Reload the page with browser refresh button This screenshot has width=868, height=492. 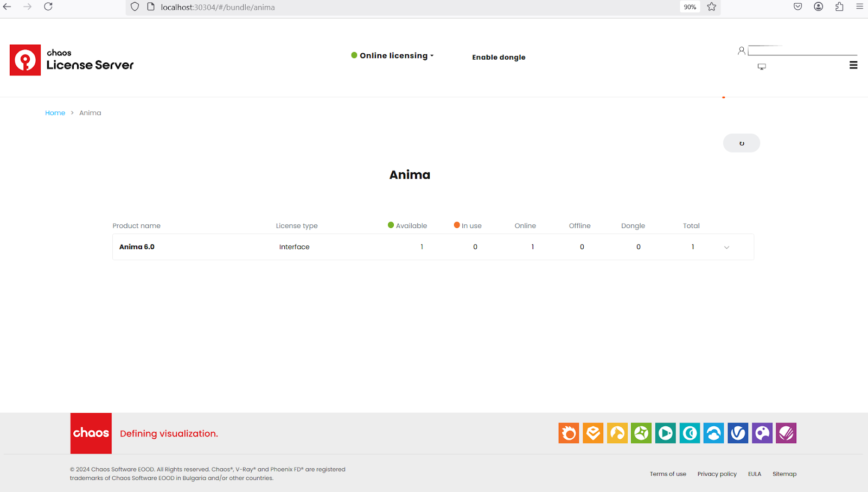[x=48, y=7]
